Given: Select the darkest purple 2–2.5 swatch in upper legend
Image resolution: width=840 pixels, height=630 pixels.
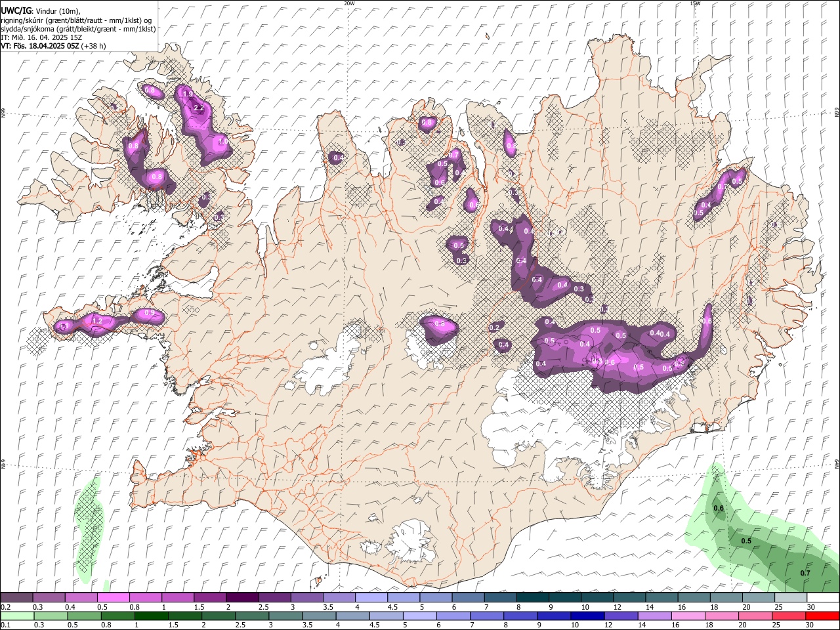Looking at the screenshot, I should coord(242,598).
